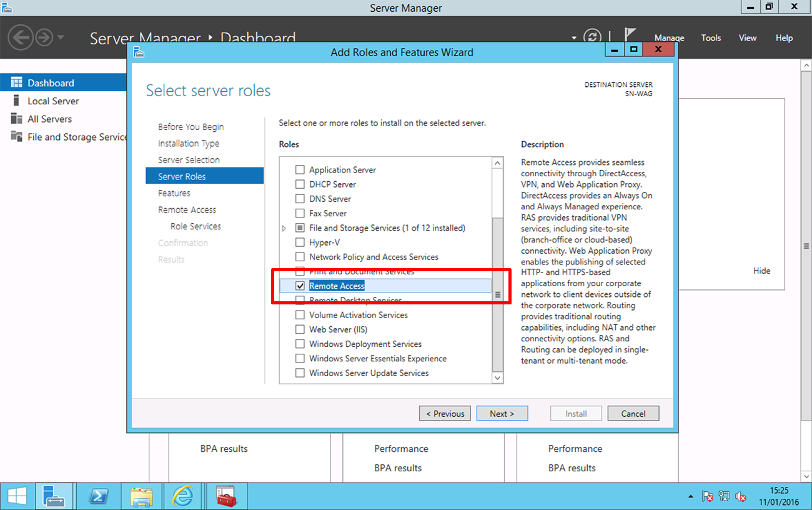Check the Volume Activation Services checkbox
The image size is (812, 510).
coord(300,315)
